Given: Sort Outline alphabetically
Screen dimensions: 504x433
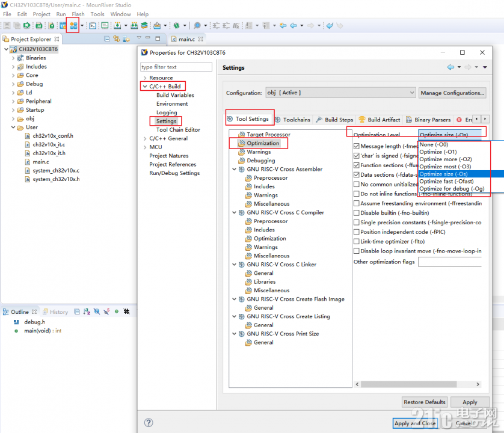Looking at the screenshot, I should pos(87,312).
